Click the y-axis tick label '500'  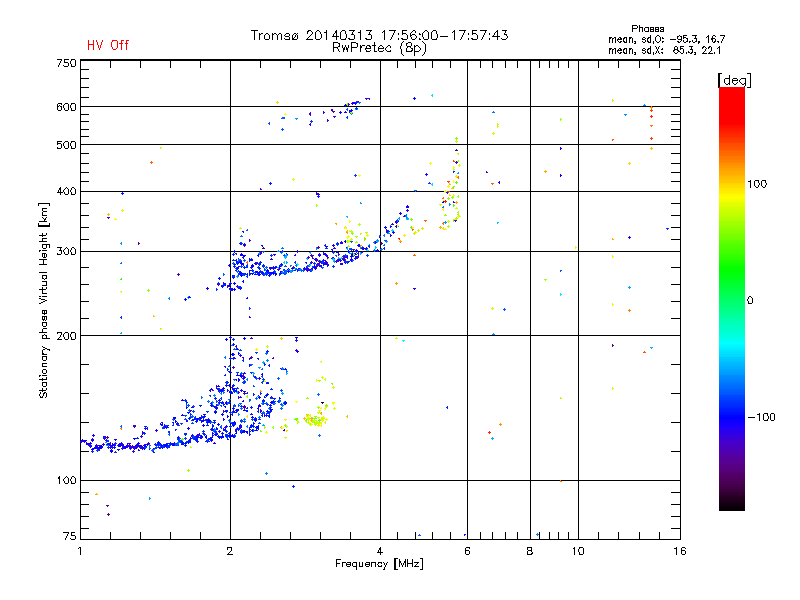67,145
